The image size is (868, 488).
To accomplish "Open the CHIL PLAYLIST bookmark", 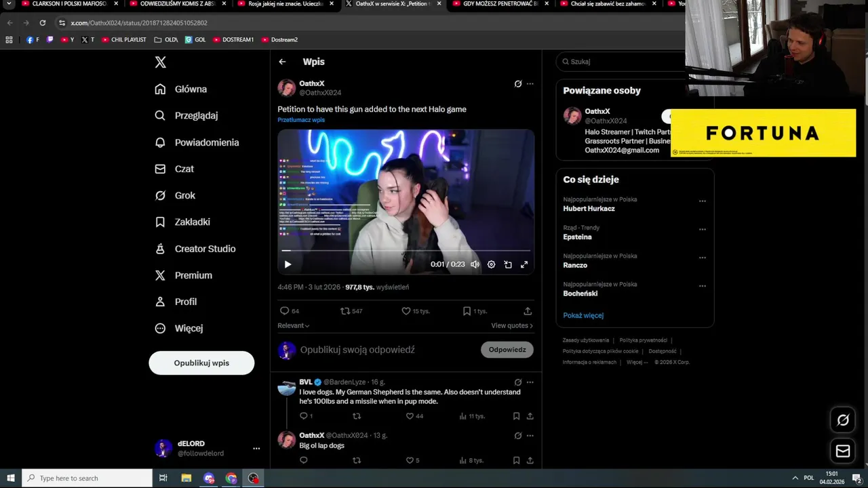I will pyautogui.click(x=124, y=40).
